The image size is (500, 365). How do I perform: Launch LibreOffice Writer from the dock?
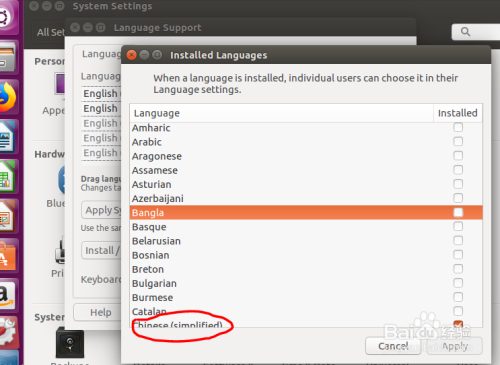[7, 137]
